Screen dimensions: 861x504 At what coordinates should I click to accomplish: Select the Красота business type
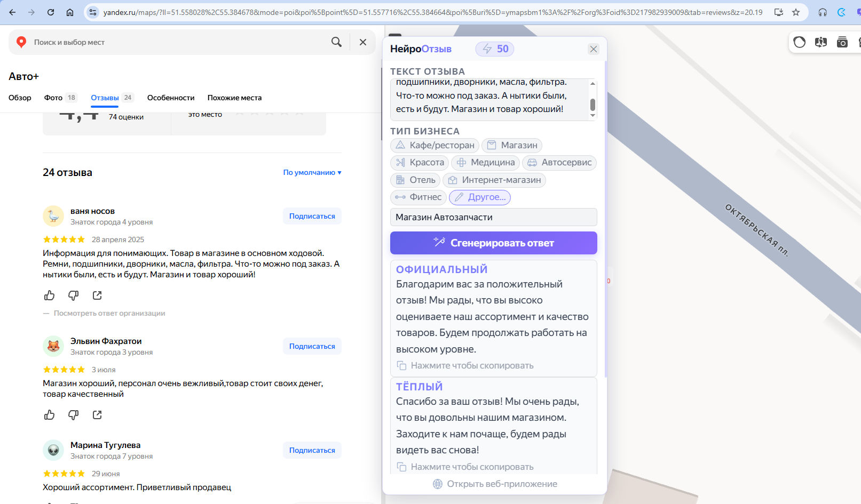click(420, 163)
